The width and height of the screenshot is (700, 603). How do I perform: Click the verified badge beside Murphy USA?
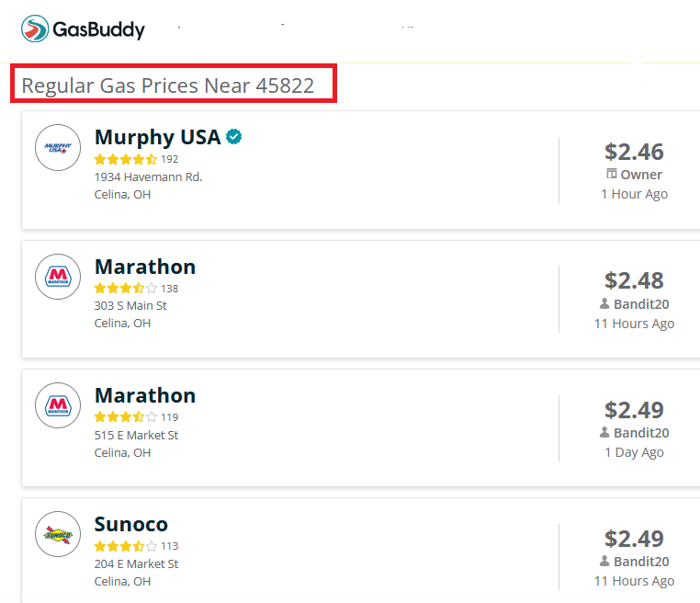click(x=234, y=137)
